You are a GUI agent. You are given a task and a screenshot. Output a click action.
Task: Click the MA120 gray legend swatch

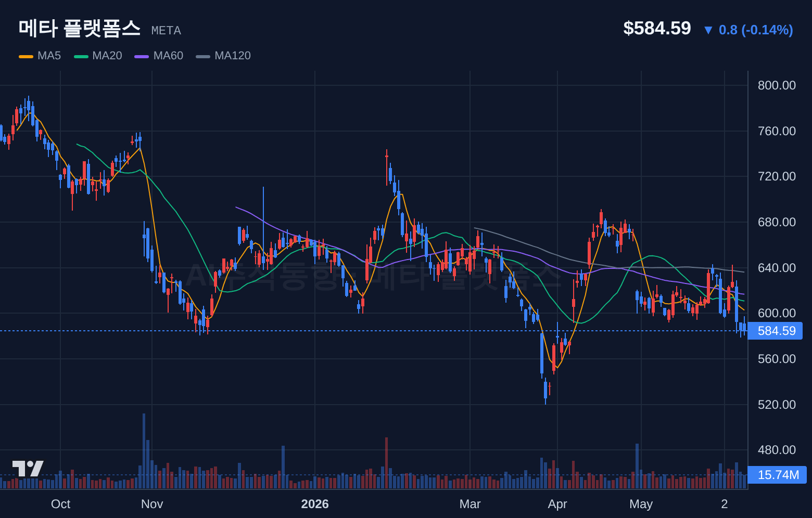coord(203,56)
